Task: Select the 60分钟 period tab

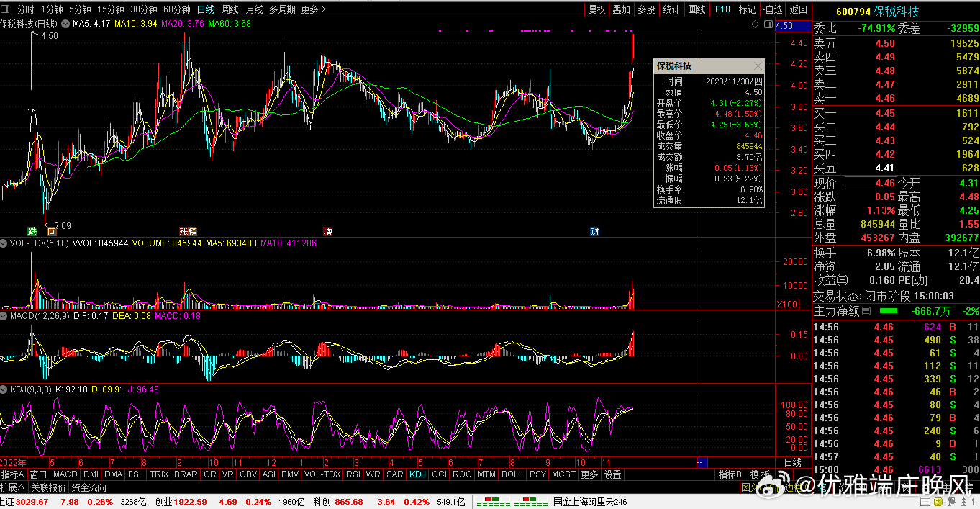Action: (x=177, y=9)
